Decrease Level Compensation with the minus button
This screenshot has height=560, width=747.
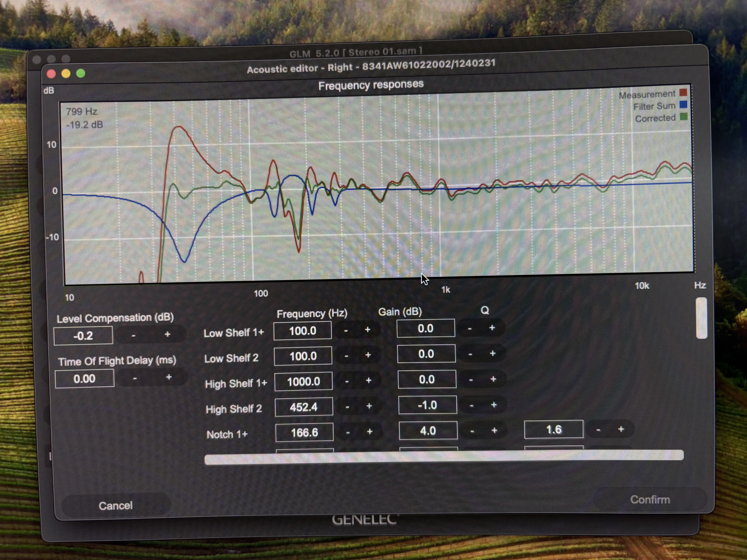coord(134,336)
